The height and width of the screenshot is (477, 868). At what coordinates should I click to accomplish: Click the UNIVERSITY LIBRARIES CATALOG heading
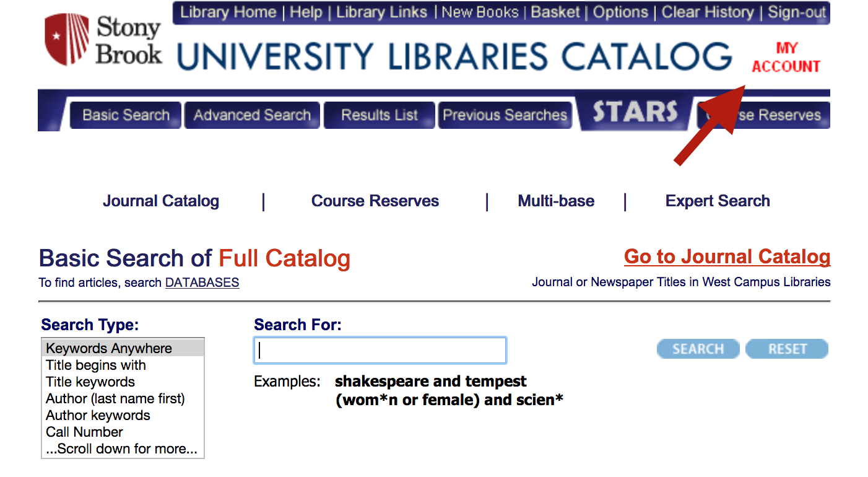[454, 57]
